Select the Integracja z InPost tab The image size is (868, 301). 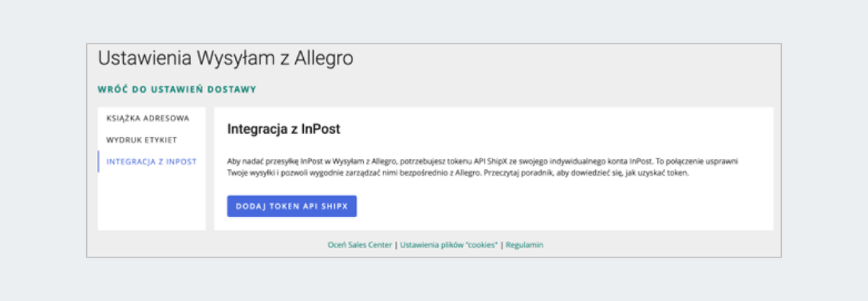point(151,162)
